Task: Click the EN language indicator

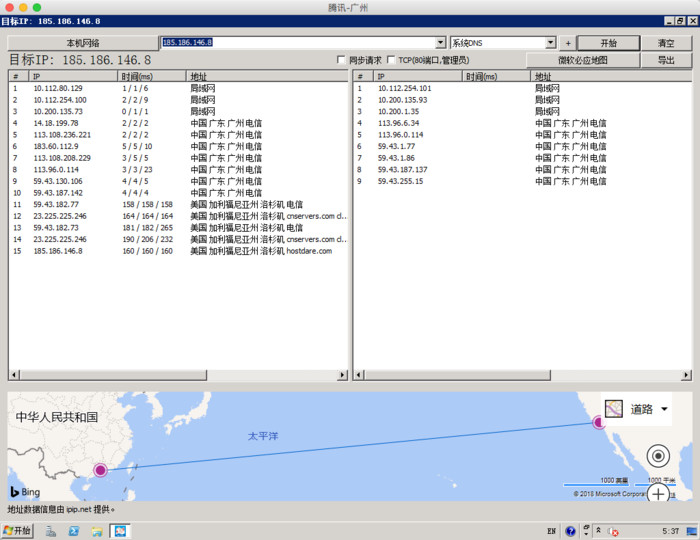Action: (x=551, y=531)
